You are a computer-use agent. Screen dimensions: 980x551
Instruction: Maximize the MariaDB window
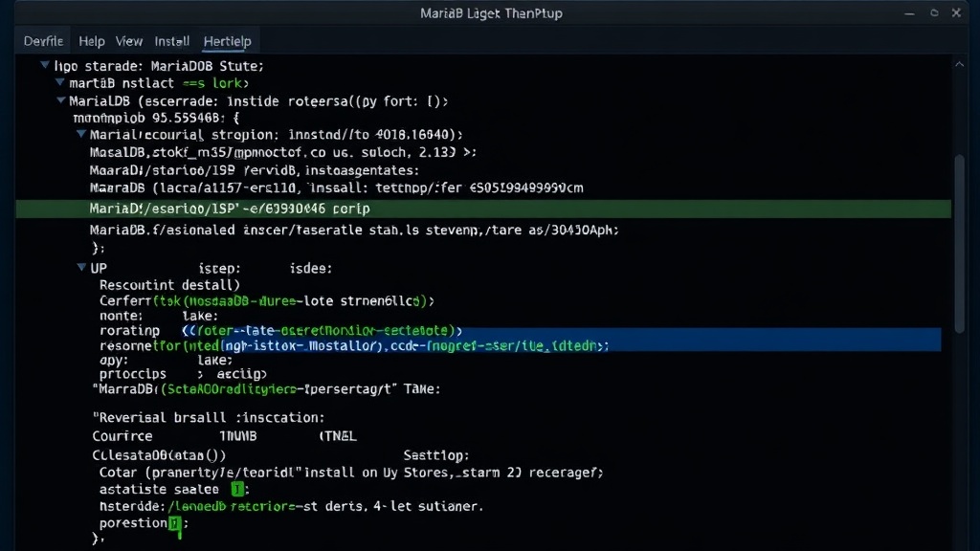point(934,12)
